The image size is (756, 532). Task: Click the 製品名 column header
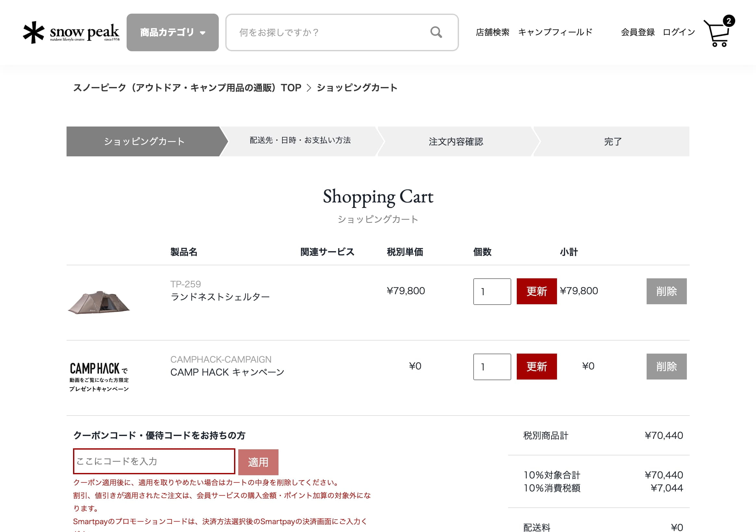tap(184, 252)
